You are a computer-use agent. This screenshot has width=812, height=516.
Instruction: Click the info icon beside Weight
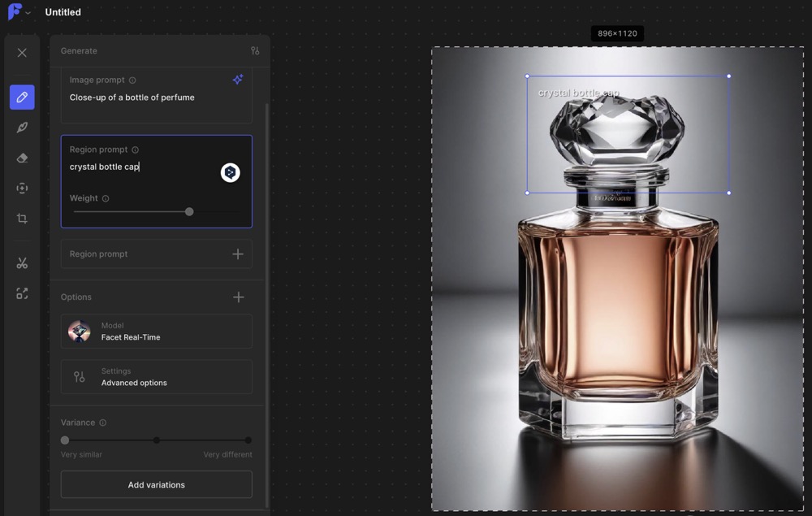[106, 198]
